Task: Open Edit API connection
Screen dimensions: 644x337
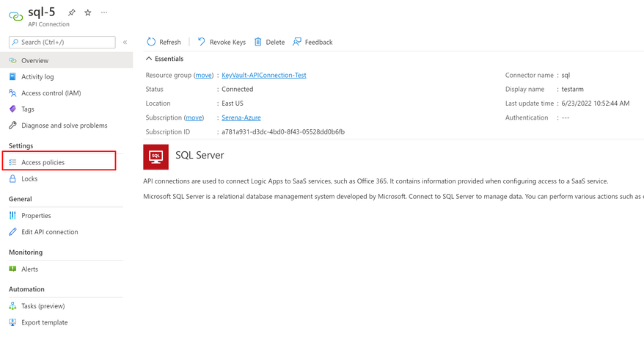Action: click(x=50, y=232)
